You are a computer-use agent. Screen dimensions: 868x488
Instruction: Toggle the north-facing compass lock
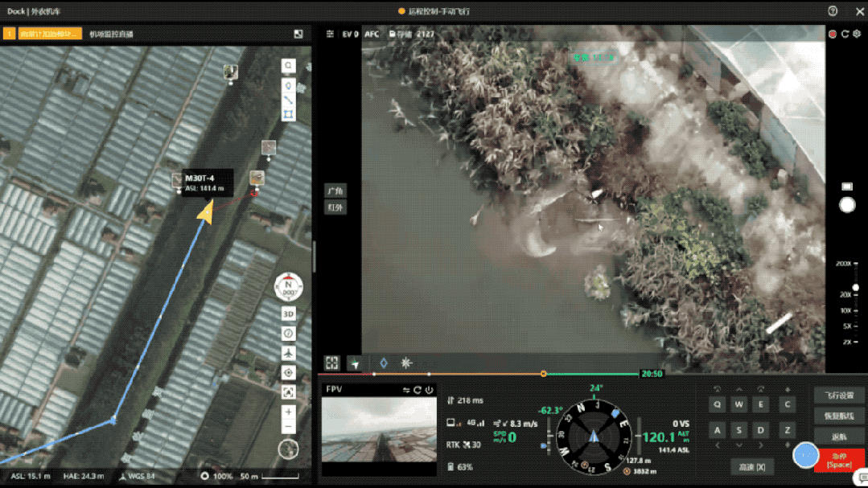(289, 286)
